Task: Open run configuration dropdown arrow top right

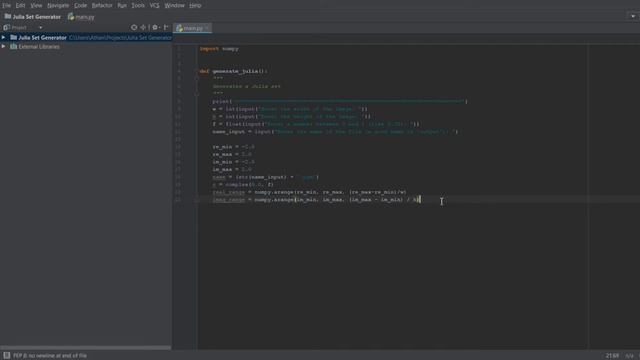Action: pos(633,17)
